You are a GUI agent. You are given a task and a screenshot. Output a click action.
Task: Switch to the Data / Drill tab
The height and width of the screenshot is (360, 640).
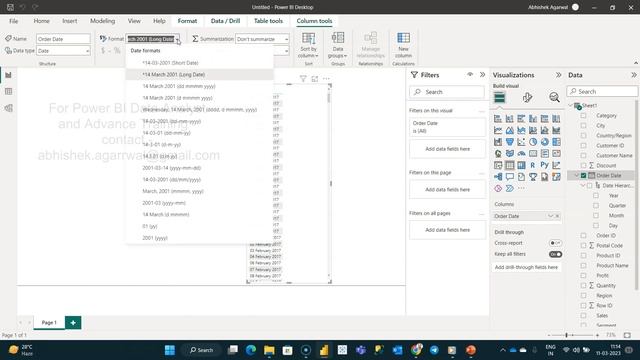225,21
